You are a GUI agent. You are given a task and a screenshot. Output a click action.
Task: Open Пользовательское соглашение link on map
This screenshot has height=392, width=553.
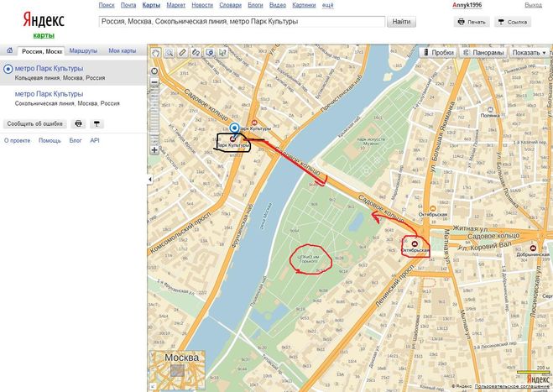513,387
